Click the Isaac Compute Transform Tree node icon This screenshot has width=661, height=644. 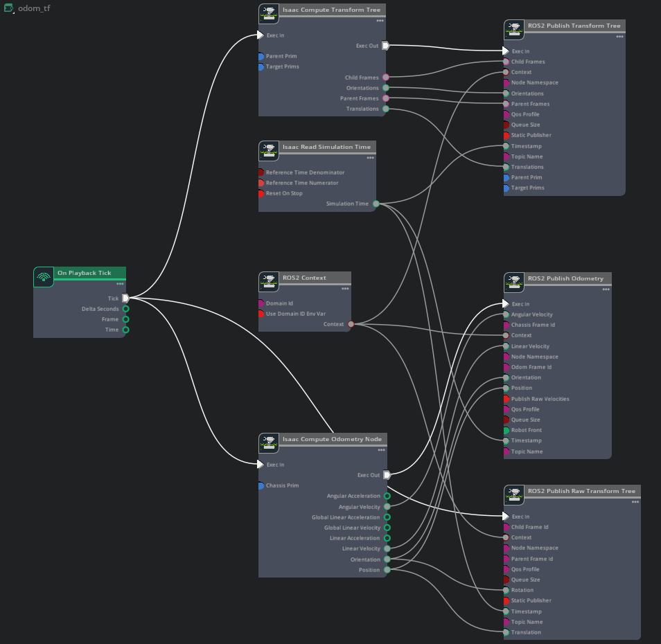click(x=269, y=14)
